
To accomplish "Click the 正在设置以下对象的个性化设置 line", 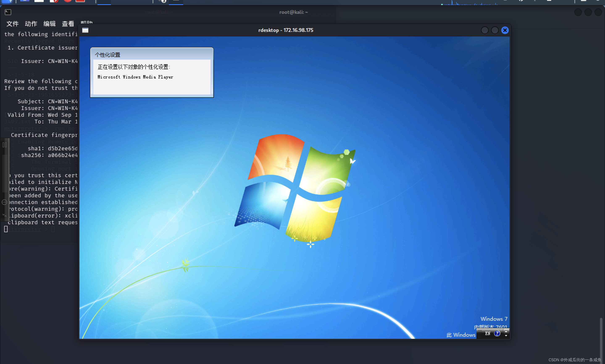I will 134,67.
